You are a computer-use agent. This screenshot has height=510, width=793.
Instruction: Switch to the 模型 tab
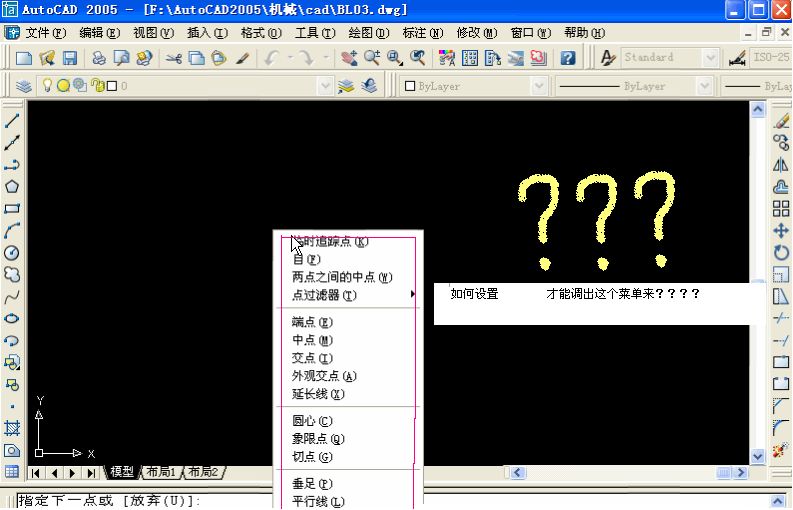click(x=122, y=472)
